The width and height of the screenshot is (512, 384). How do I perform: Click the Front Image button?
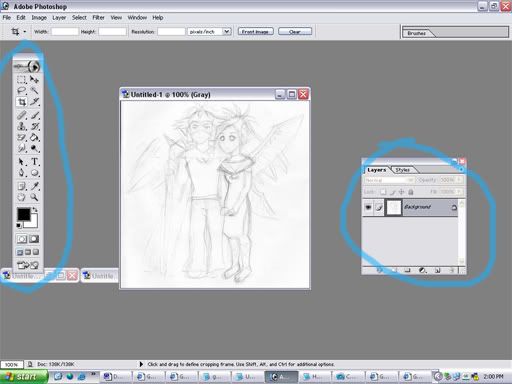tap(256, 32)
